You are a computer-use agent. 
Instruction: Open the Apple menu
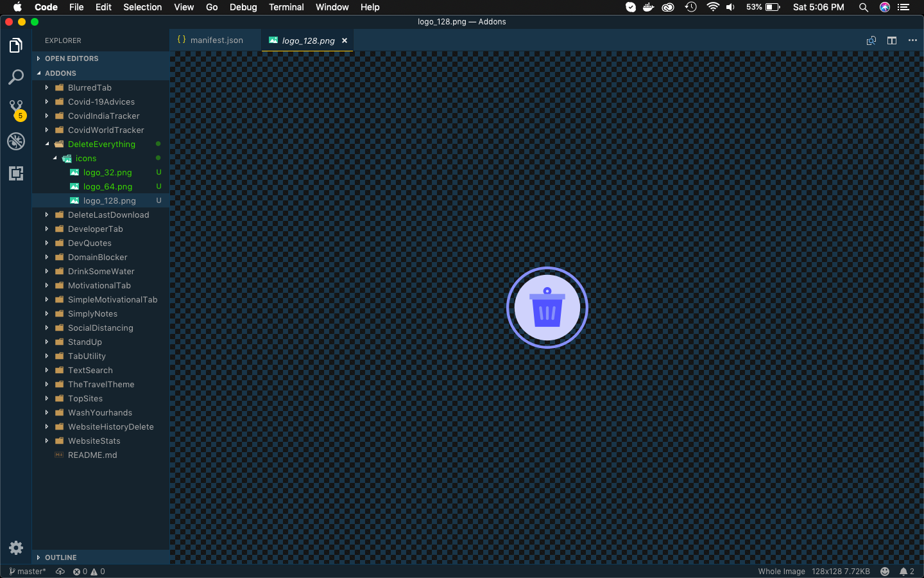pos(17,7)
